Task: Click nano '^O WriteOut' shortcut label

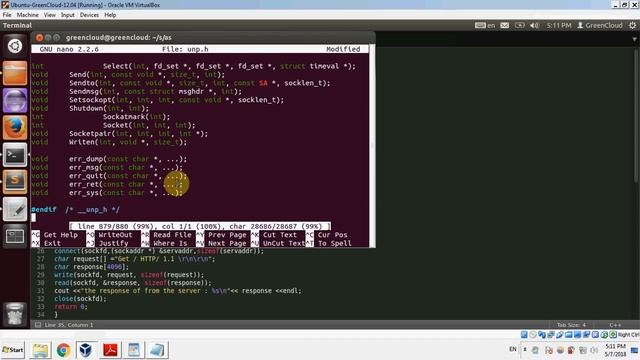Action: [109, 235]
